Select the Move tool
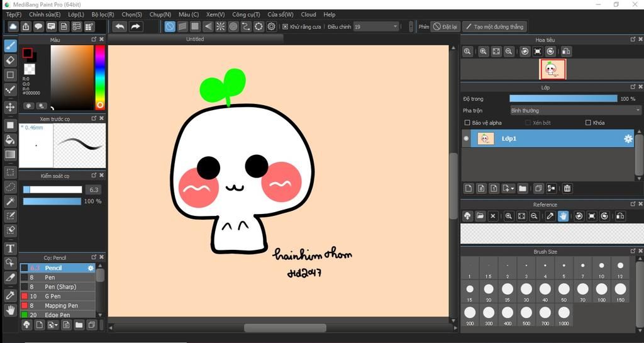Viewport: 644px width, 343px height. click(x=10, y=107)
